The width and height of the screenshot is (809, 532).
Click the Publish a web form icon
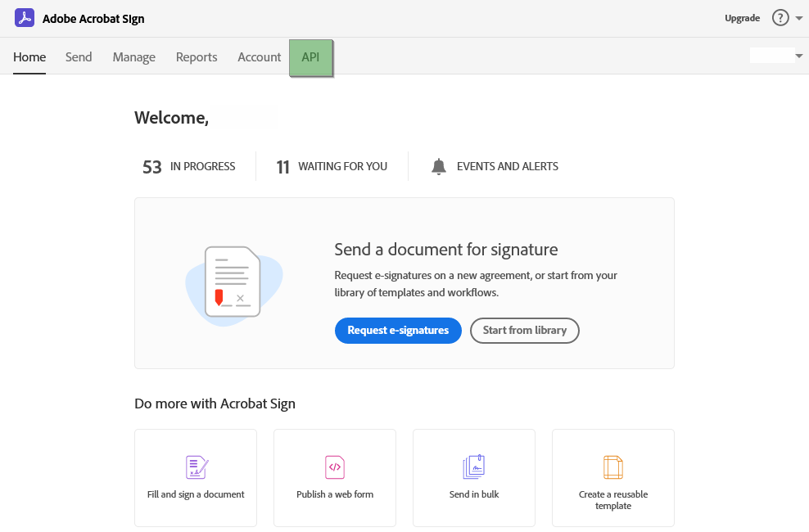coord(335,467)
